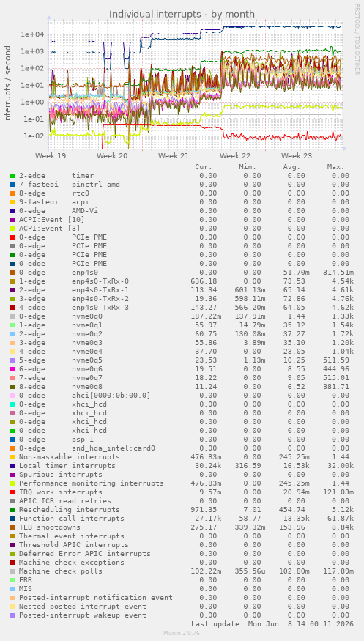Click the magenta swatch beside nvme0q6
Viewport: 364px width, 641px height.
pos(12,369)
